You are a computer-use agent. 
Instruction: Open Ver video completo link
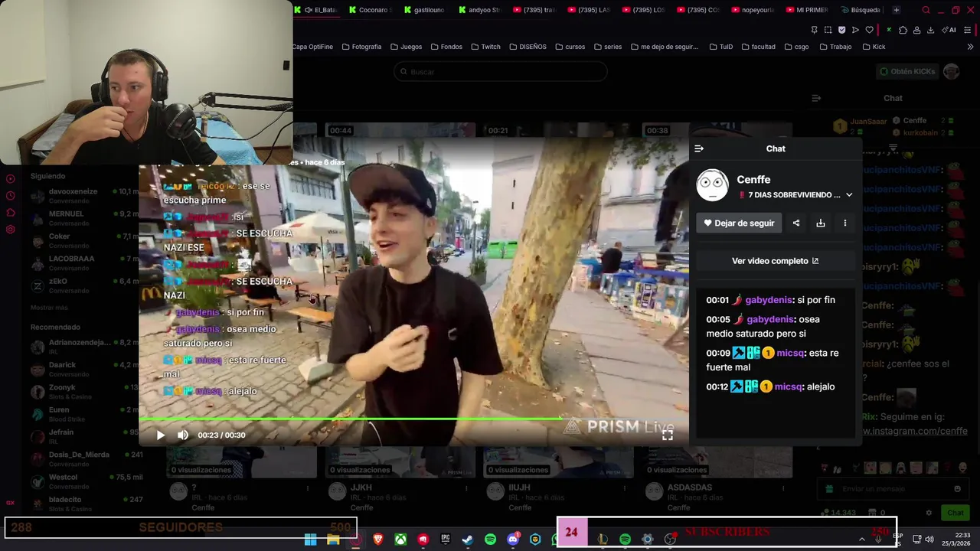pos(775,261)
